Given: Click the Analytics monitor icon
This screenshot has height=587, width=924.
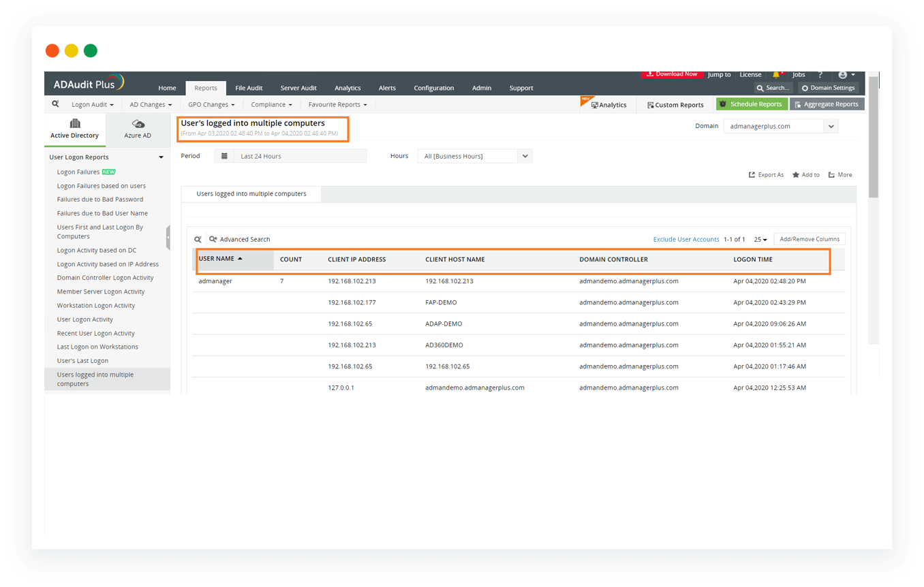Looking at the screenshot, I should point(594,105).
